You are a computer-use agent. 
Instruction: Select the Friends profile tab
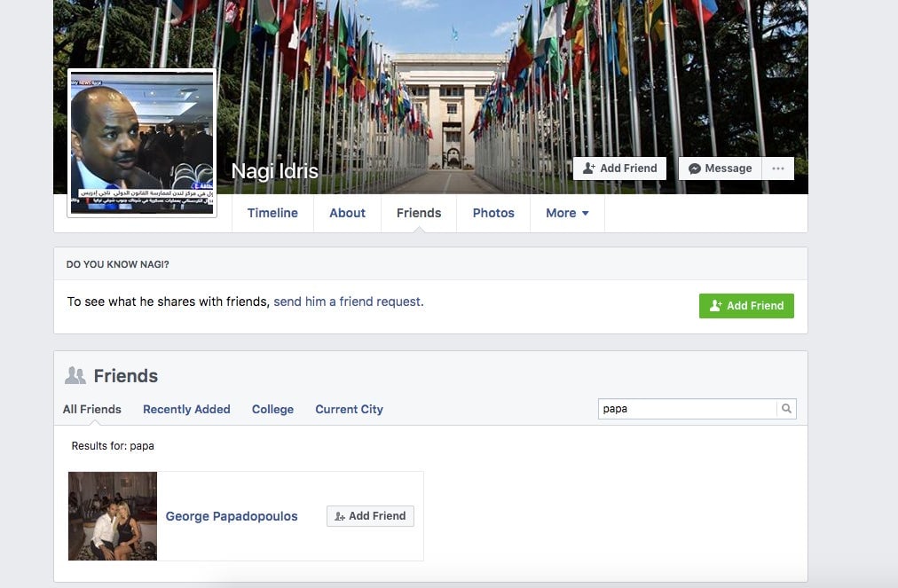pyautogui.click(x=419, y=213)
